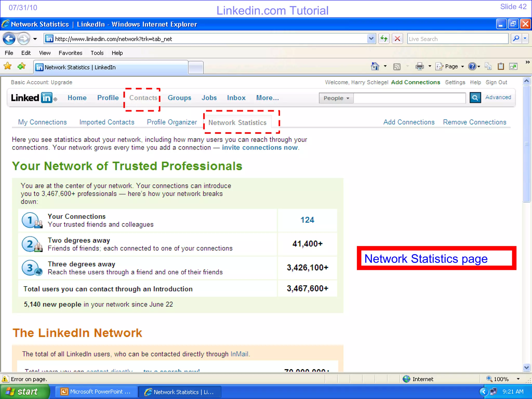Click the top Add Connections green link
532x399 pixels.
tap(416, 82)
